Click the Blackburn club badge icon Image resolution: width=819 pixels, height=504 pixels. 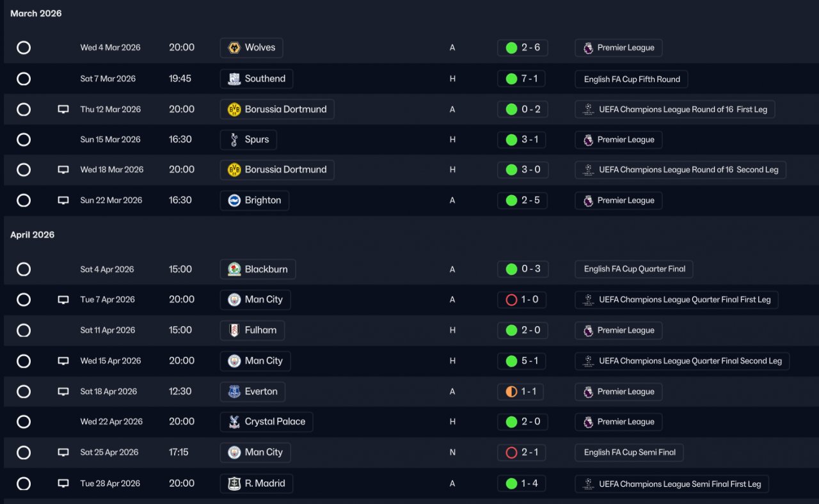tap(234, 269)
